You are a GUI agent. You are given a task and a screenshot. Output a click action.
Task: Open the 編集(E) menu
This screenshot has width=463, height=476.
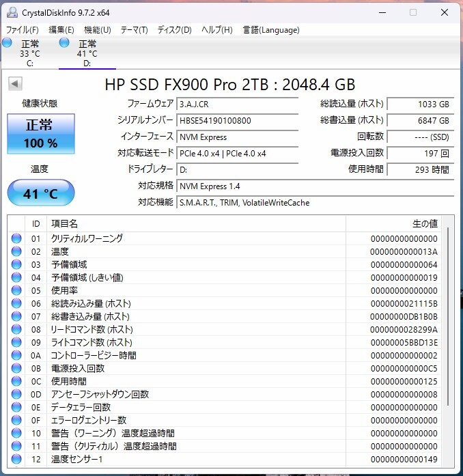(x=61, y=30)
